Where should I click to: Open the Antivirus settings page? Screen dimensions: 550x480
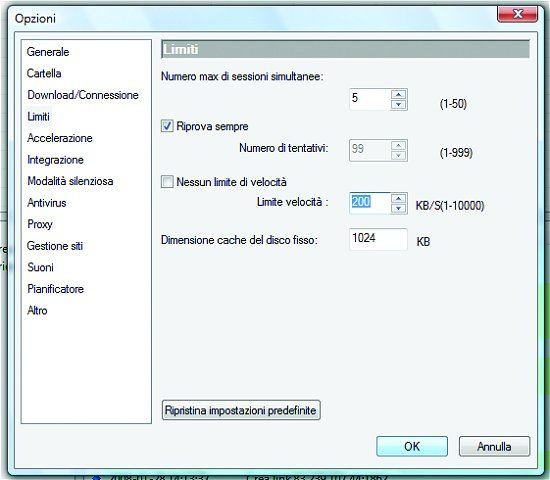47,203
